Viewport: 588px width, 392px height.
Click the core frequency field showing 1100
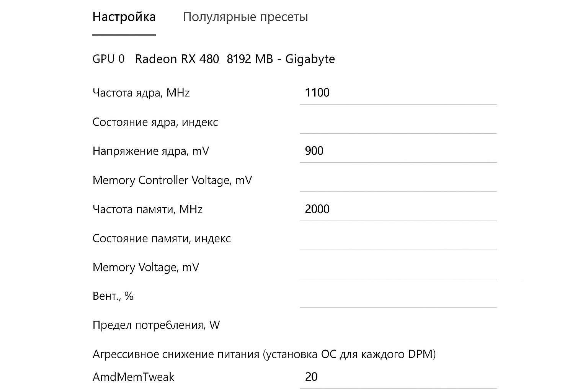pyautogui.click(x=398, y=93)
